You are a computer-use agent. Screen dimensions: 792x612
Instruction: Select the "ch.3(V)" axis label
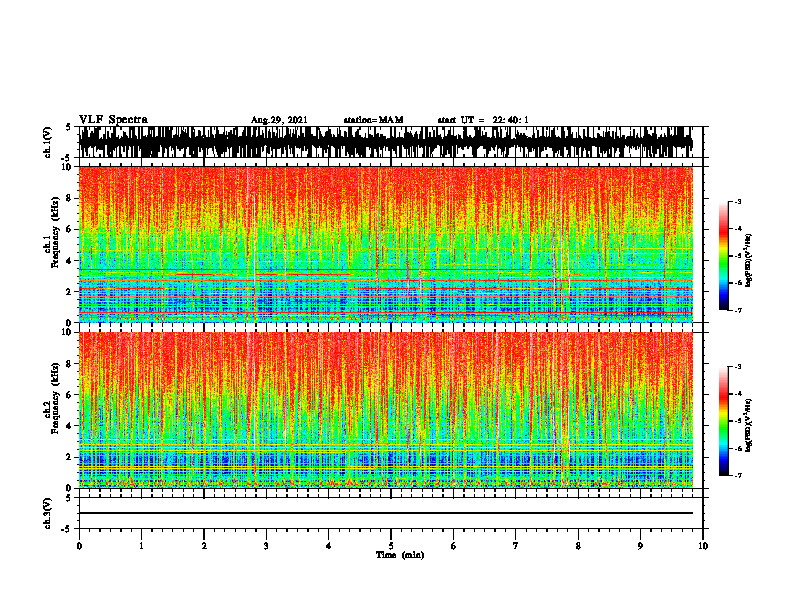tap(47, 513)
